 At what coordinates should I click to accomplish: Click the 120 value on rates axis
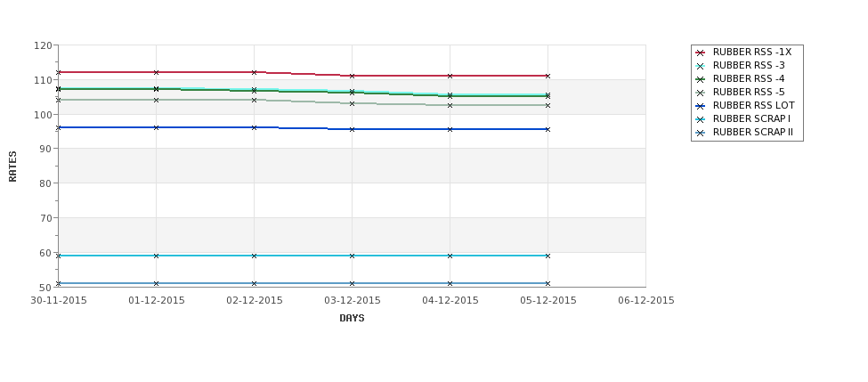tap(43, 45)
